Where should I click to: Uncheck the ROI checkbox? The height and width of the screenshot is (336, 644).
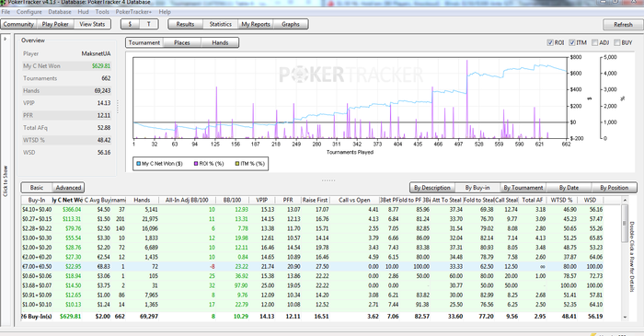coord(550,42)
